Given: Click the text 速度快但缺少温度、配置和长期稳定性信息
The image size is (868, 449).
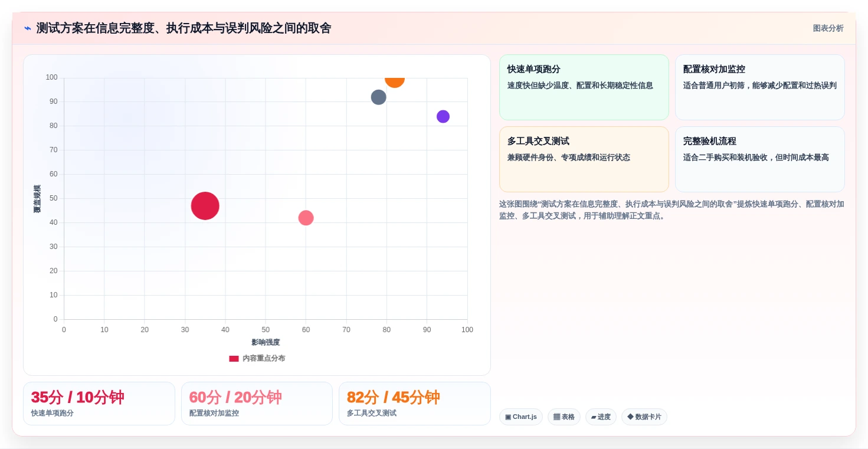Looking at the screenshot, I should [580, 86].
